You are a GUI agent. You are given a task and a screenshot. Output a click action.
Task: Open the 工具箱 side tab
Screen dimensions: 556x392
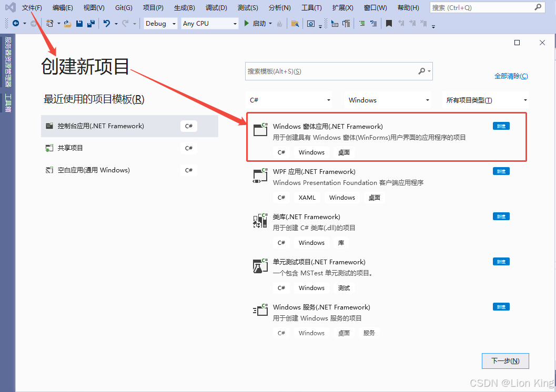click(8, 103)
